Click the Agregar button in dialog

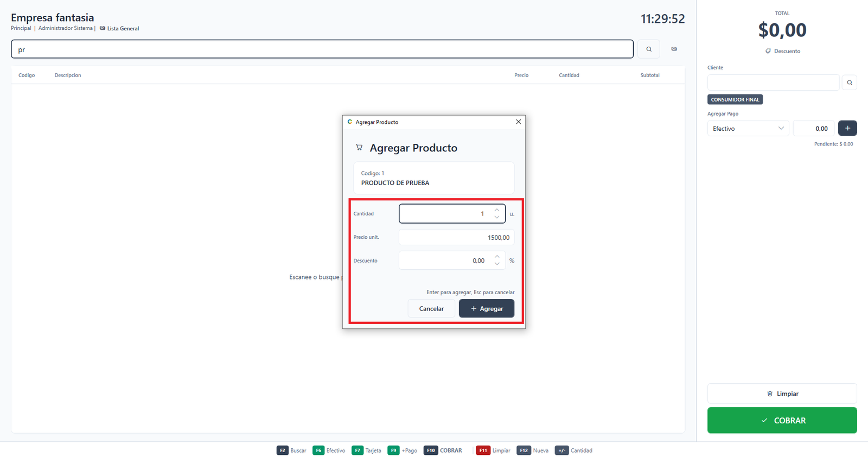click(487, 308)
